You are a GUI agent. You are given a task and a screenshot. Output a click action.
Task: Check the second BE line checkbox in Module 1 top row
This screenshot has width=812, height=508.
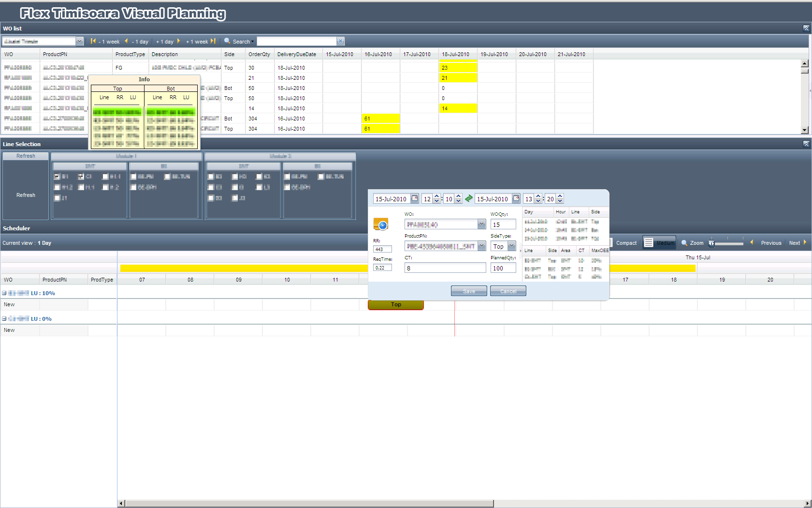pos(167,177)
